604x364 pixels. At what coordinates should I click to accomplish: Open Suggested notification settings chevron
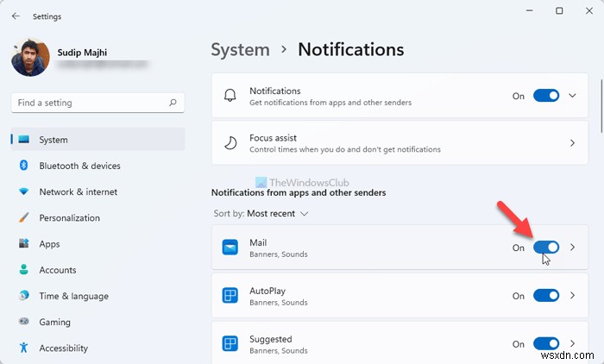click(x=572, y=343)
